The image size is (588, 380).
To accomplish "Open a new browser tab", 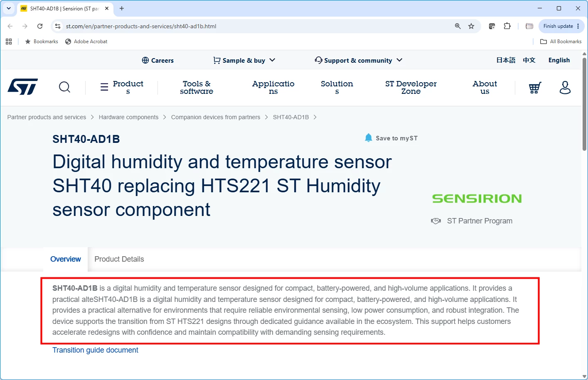I will (x=122, y=8).
